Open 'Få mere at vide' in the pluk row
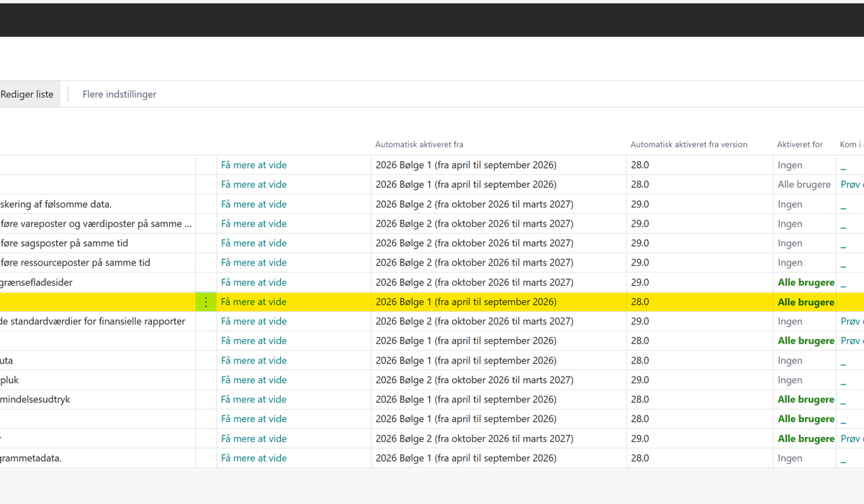The height and width of the screenshot is (504, 864). click(253, 380)
